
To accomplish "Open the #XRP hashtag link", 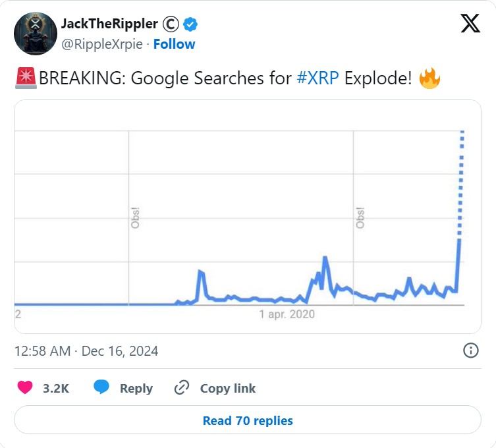I will click(x=318, y=78).
